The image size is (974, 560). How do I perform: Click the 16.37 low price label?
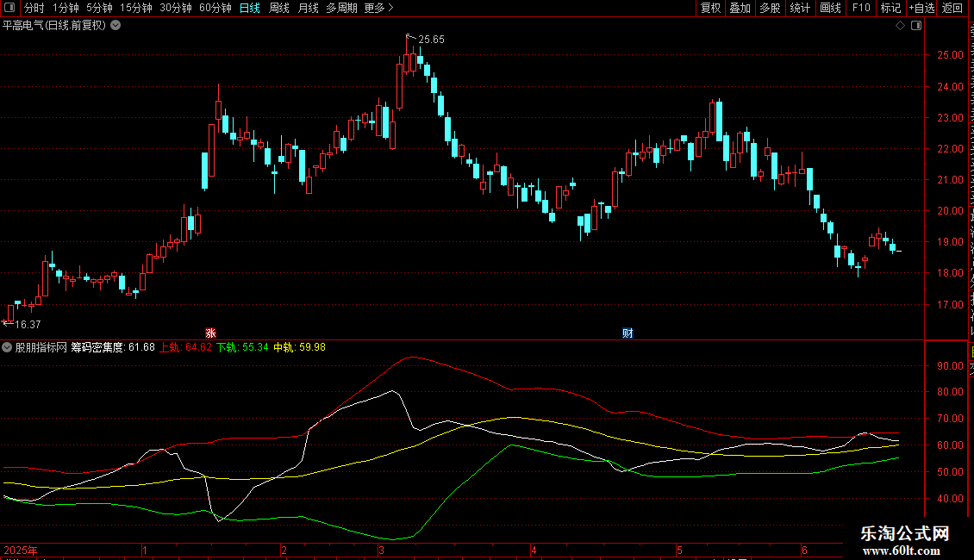[x=28, y=324]
